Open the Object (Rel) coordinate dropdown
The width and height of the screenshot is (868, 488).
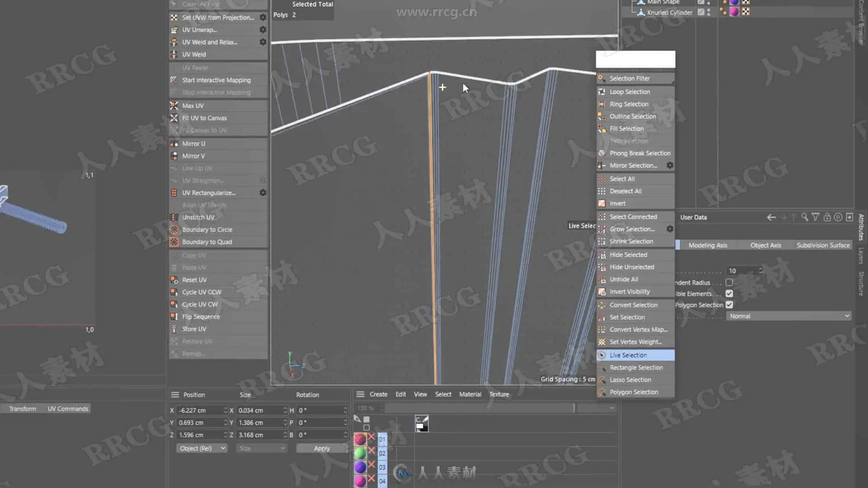201,448
